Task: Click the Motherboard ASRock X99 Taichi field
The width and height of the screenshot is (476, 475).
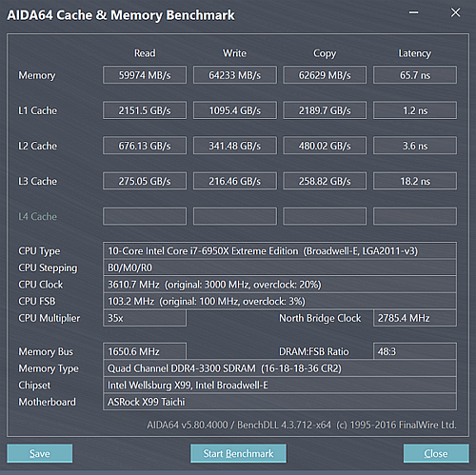Action: 280,402
